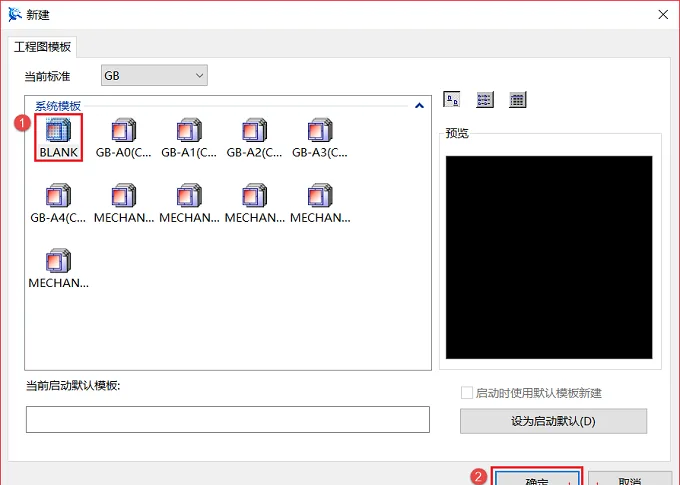Click the 设为启动默认(D) button

click(553, 421)
